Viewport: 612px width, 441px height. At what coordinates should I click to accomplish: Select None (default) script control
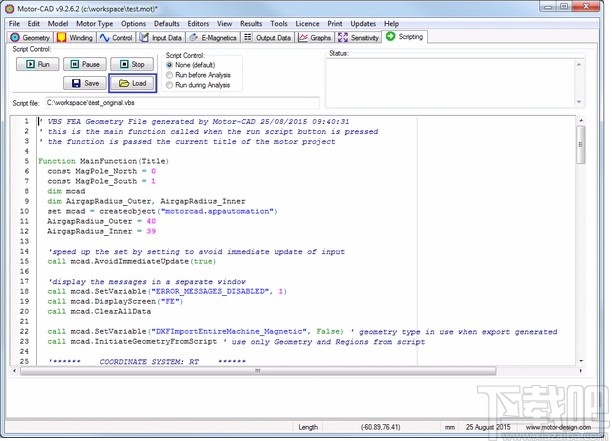tap(191, 65)
